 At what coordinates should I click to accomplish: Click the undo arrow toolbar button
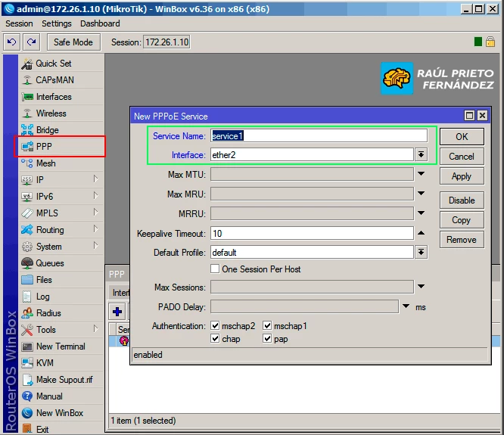[x=12, y=42]
